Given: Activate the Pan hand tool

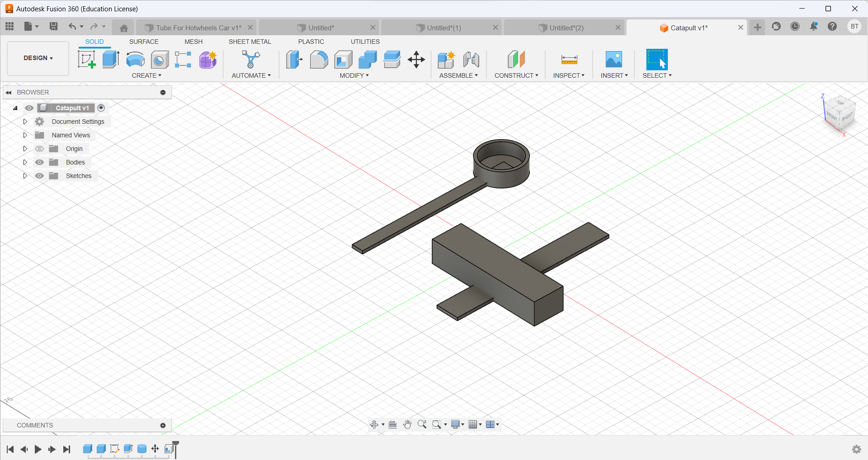Looking at the screenshot, I should [x=407, y=424].
